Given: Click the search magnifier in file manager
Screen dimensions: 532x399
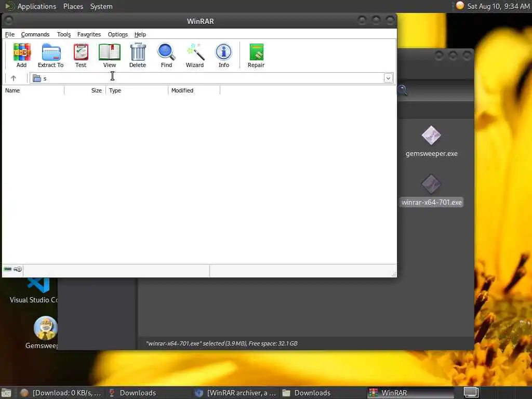Looking at the screenshot, I should (403, 90).
